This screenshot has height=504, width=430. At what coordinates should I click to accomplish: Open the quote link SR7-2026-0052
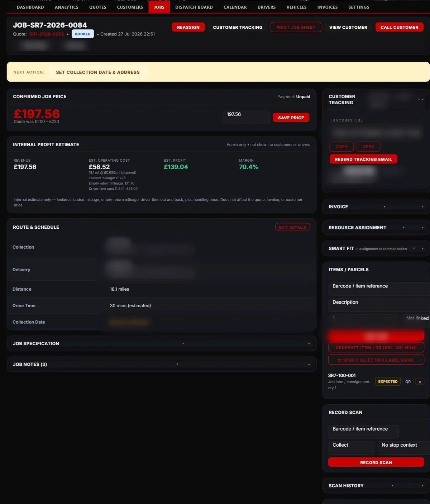pyautogui.click(x=47, y=34)
